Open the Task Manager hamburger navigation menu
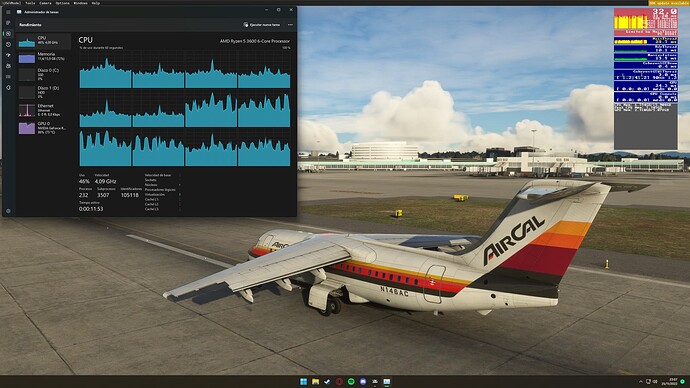 pos(8,12)
